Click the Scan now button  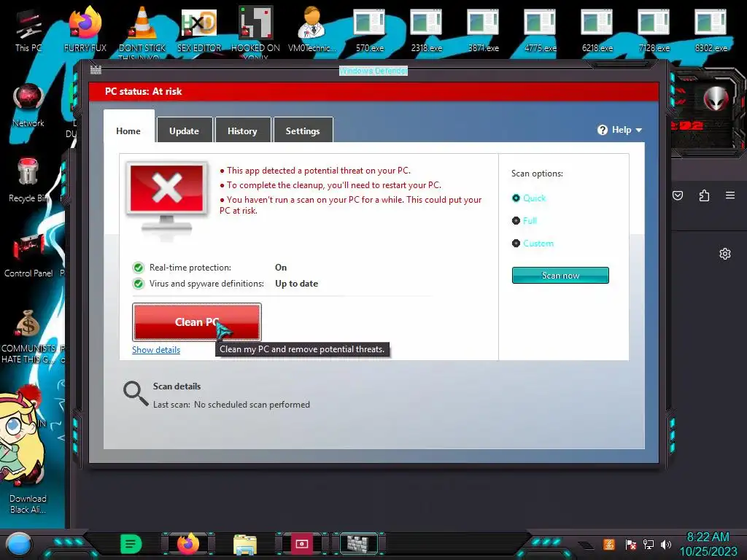(x=560, y=275)
